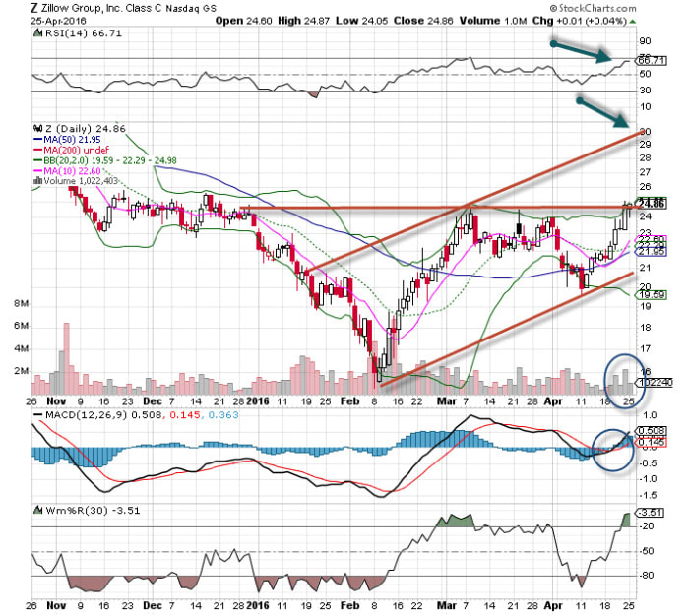Click the '-3.51' Williams %R tag on right

[x=651, y=513]
